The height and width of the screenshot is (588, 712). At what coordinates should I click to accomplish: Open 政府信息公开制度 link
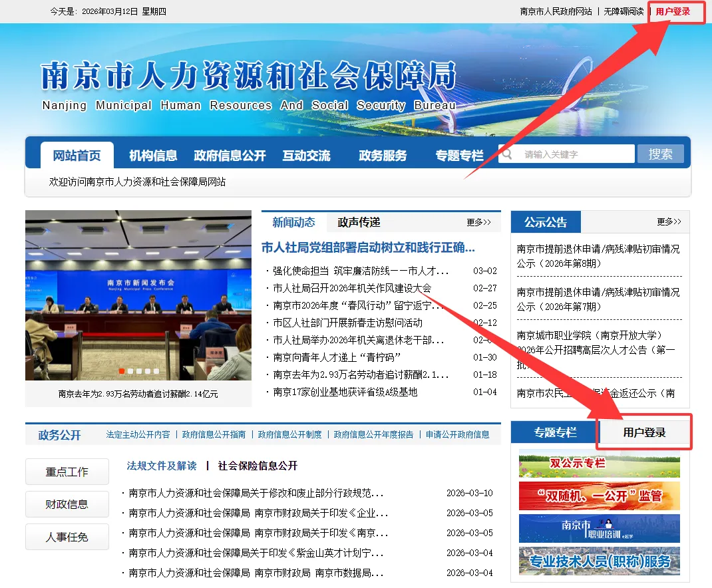pyautogui.click(x=289, y=434)
